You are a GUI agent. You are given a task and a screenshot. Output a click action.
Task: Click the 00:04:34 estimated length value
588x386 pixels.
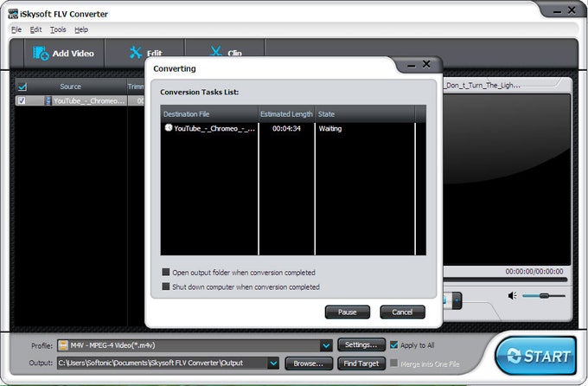[x=286, y=128]
